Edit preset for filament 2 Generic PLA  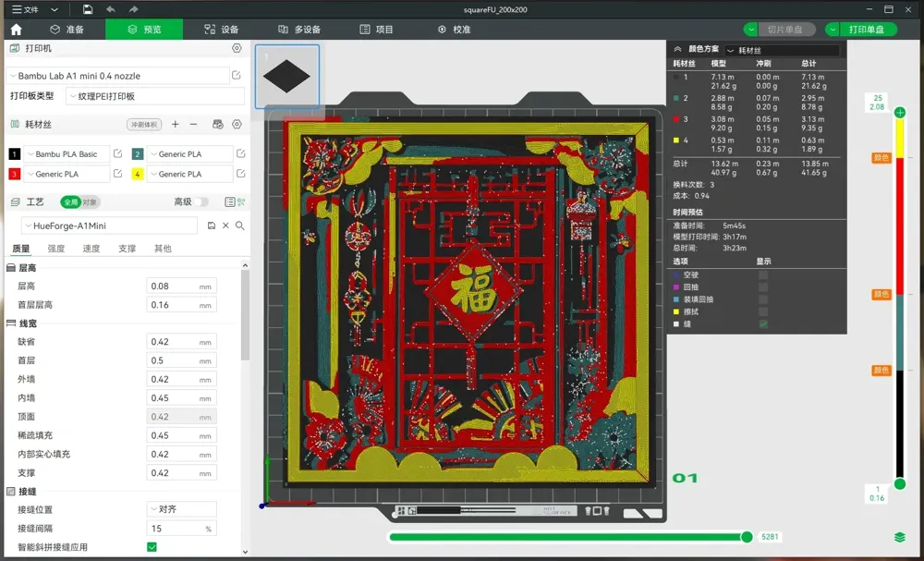point(240,153)
